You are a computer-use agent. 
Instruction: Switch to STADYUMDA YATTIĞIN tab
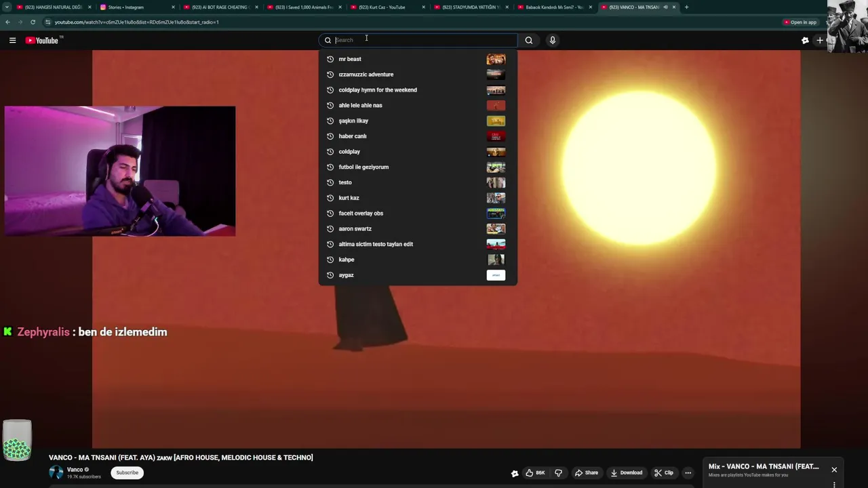471,7
